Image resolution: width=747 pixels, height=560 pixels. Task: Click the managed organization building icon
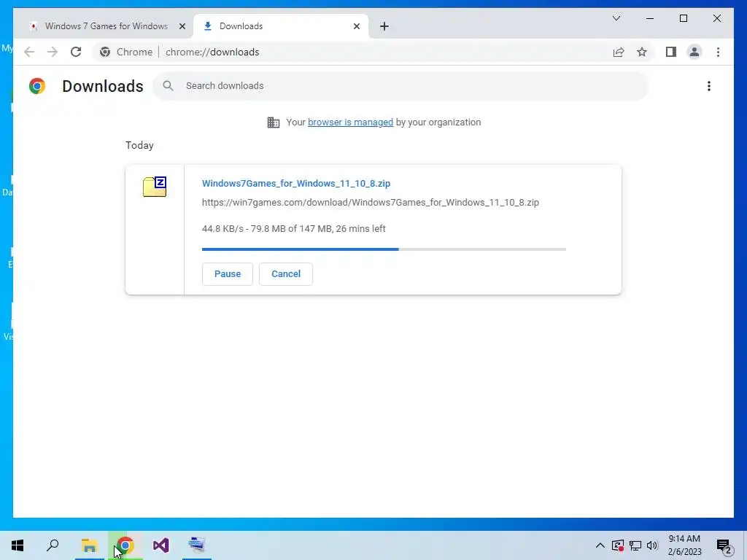[x=274, y=122]
